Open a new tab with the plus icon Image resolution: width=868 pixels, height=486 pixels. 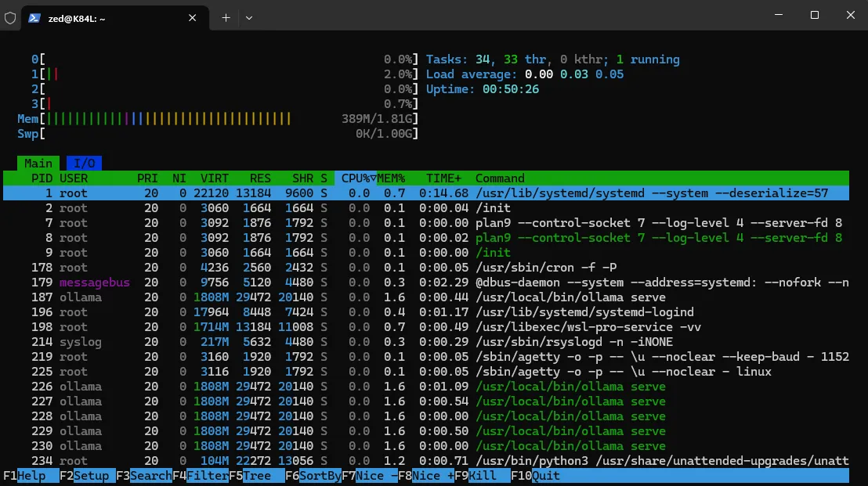tap(226, 16)
